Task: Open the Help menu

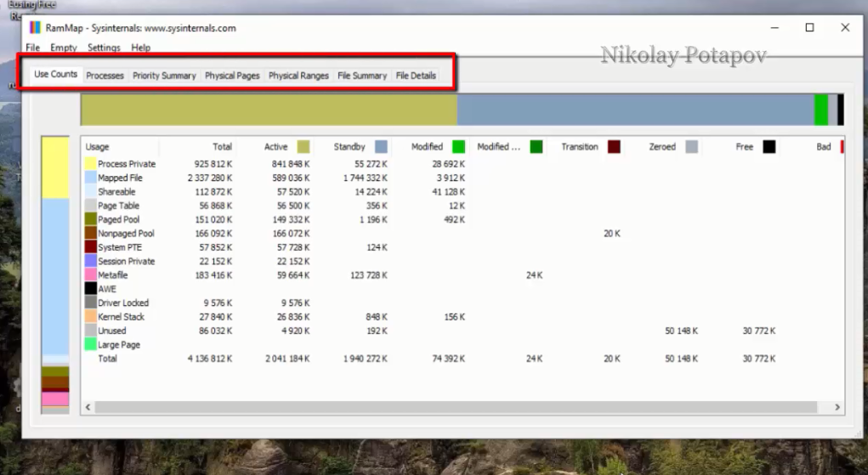Action: coord(140,48)
